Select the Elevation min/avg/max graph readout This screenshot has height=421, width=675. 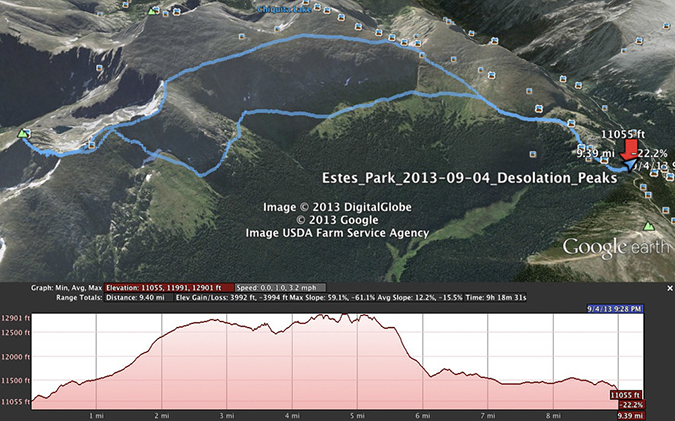[169, 288]
